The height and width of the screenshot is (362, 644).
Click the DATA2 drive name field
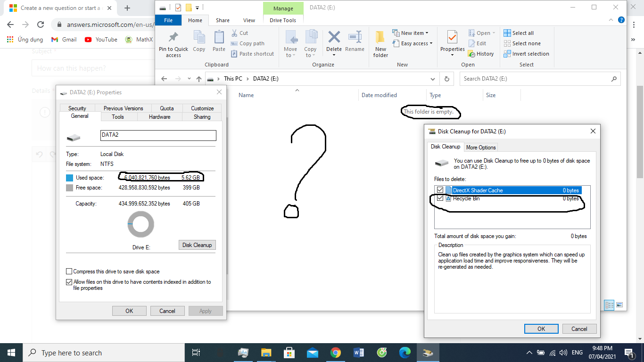pos(158,135)
